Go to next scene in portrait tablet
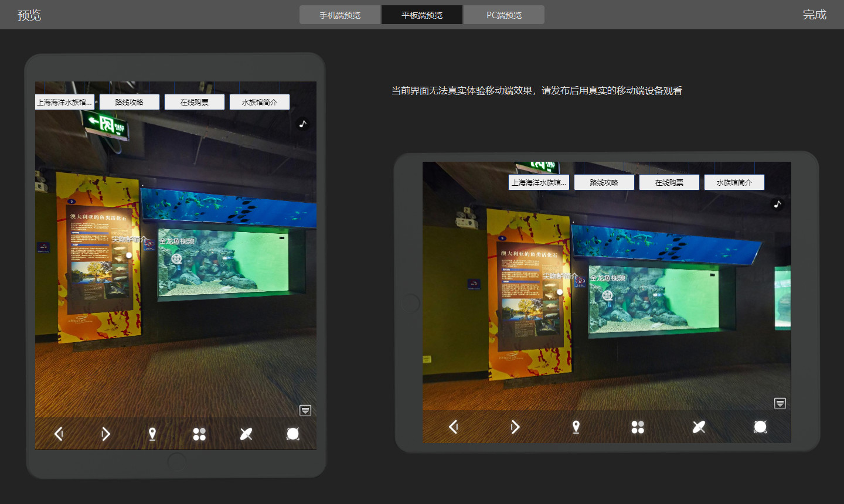 [x=105, y=434]
